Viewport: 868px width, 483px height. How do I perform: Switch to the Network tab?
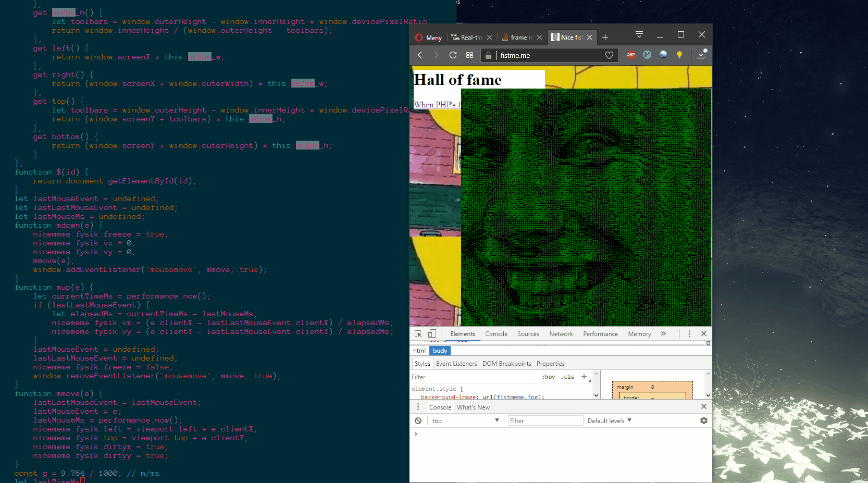click(561, 334)
